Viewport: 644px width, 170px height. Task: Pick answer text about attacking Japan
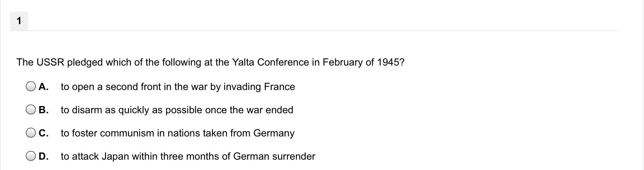click(188, 157)
